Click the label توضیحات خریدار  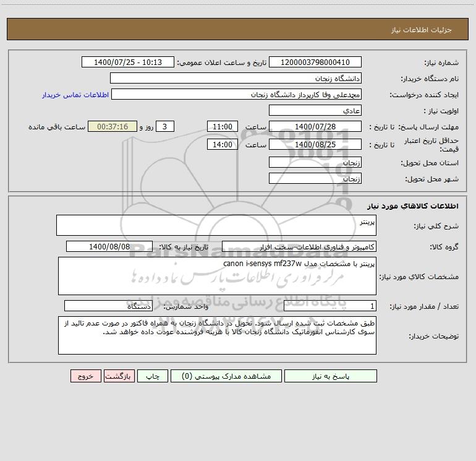click(x=433, y=336)
